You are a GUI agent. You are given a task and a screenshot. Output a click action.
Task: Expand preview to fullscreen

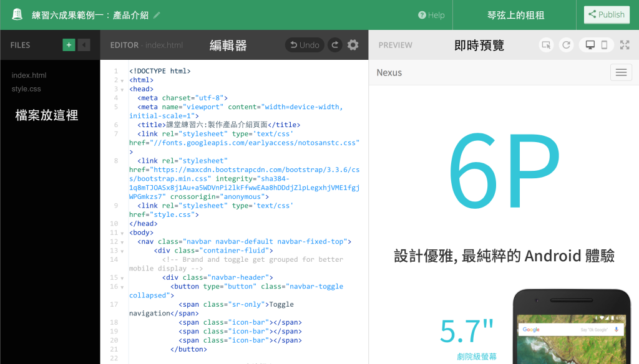point(625,45)
